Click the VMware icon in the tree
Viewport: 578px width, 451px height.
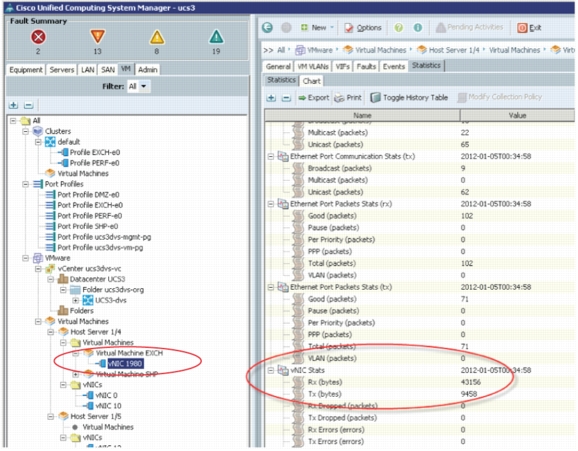[x=38, y=258]
